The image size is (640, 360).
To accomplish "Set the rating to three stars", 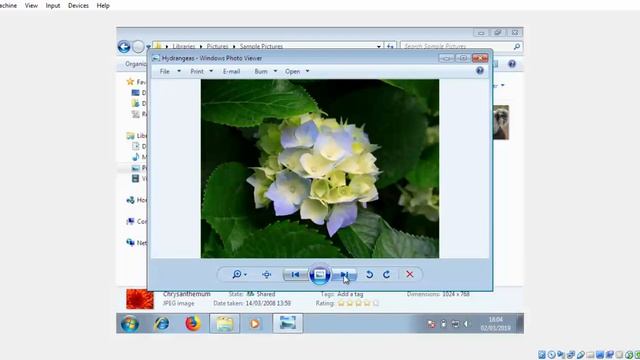I will (x=358, y=303).
